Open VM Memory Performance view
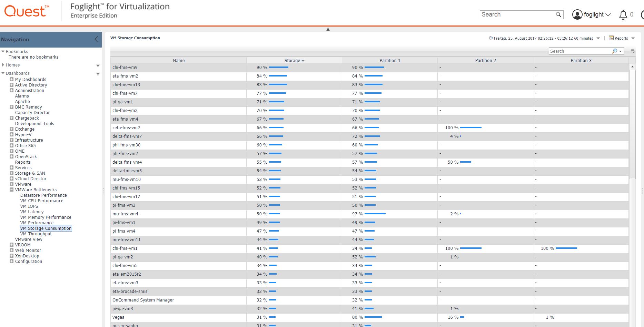The width and height of the screenshot is (644, 327). pos(46,217)
